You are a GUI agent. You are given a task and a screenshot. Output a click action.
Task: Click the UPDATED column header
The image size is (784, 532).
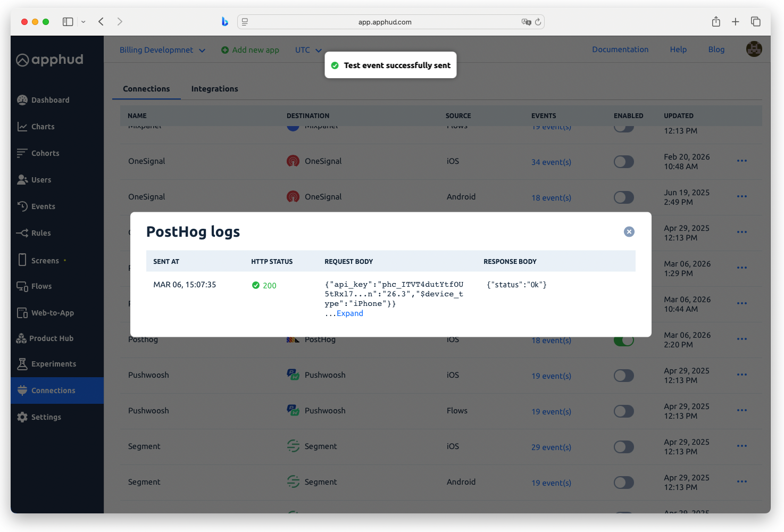[678, 116]
